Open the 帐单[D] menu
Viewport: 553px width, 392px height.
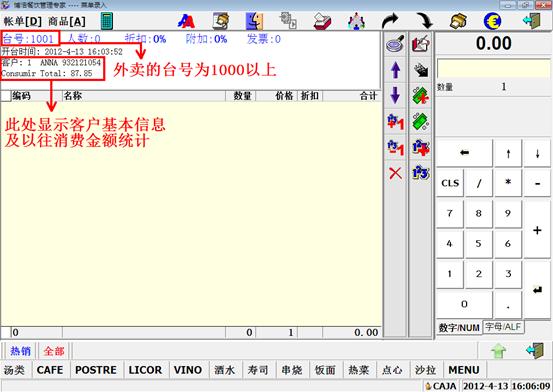23,22
